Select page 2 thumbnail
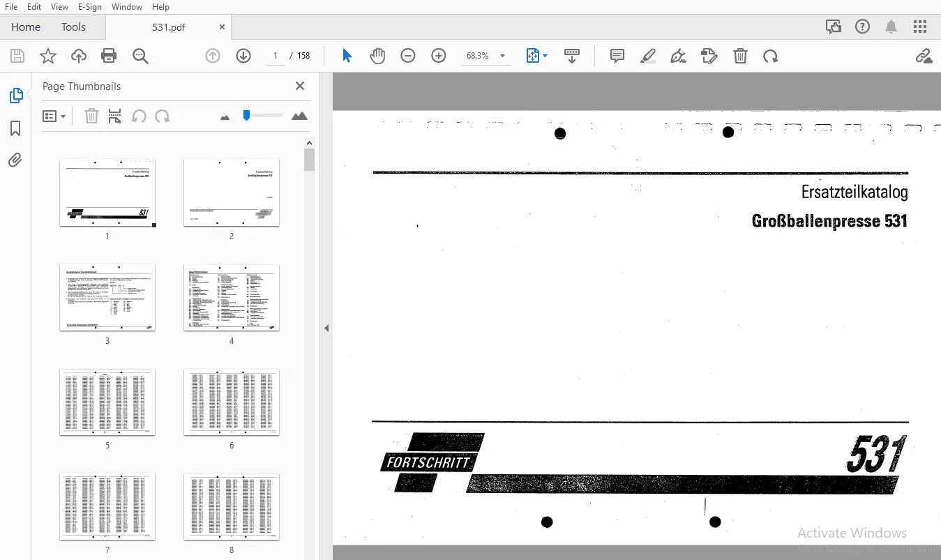Screen dimensions: 941x560 (x=232, y=192)
